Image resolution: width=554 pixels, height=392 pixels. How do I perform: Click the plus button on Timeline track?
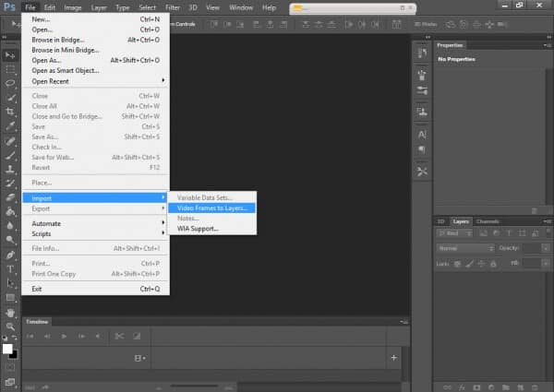[x=394, y=357]
